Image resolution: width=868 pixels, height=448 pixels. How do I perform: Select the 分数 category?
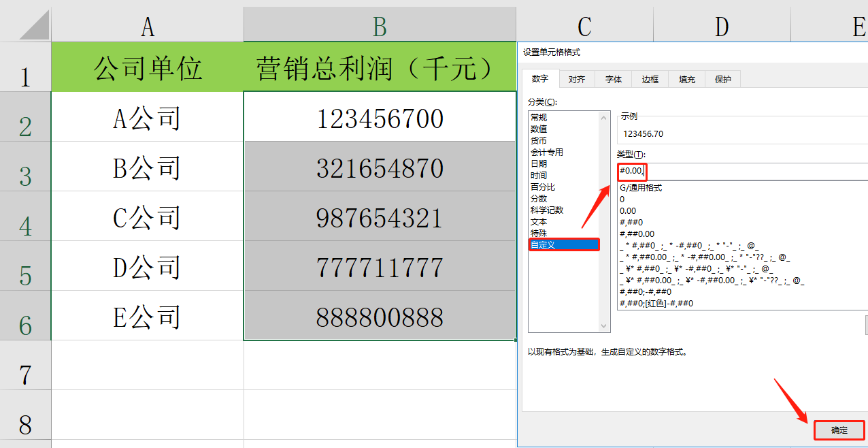point(564,199)
